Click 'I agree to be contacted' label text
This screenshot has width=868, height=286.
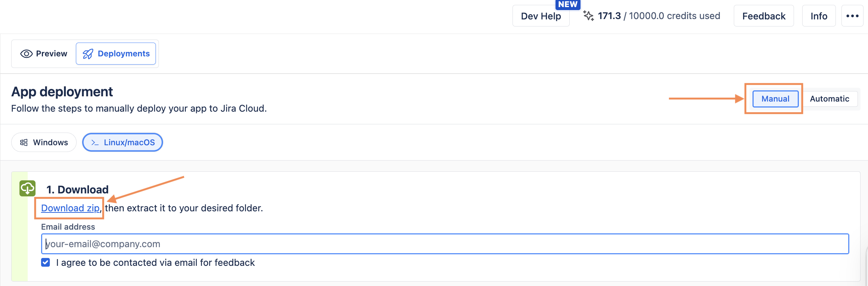coord(156,262)
